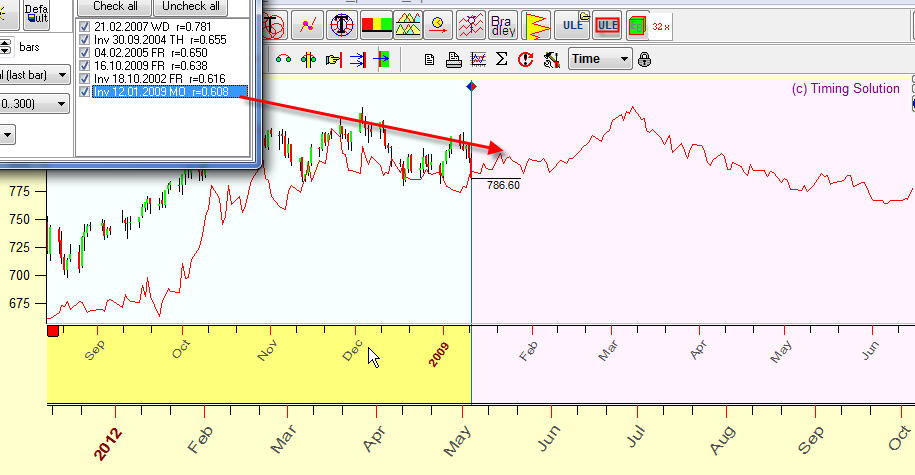Select list row 21.02.2007 WD r=0.781
Viewport: 915px width, 475px height.
152,26
